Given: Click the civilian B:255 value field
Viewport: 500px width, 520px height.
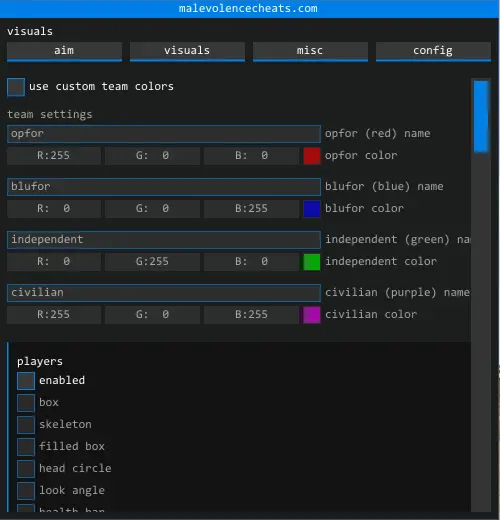Looking at the screenshot, I should [251, 315].
